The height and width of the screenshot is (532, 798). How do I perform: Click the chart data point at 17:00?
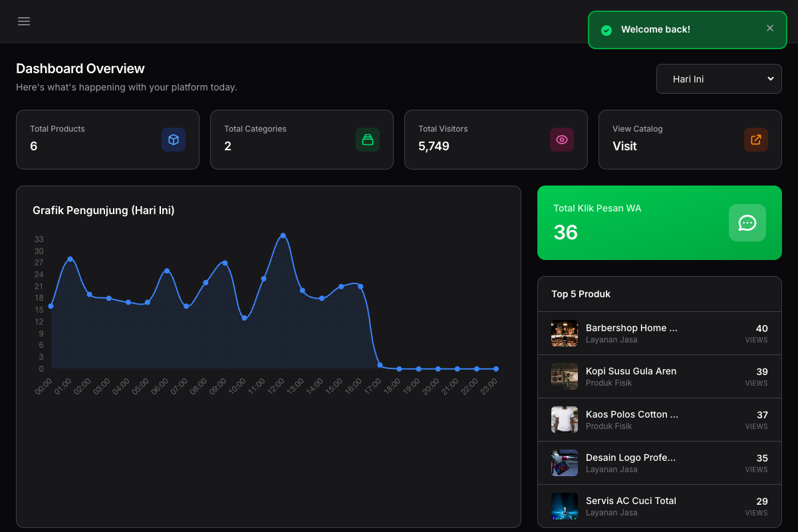click(380, 365)
